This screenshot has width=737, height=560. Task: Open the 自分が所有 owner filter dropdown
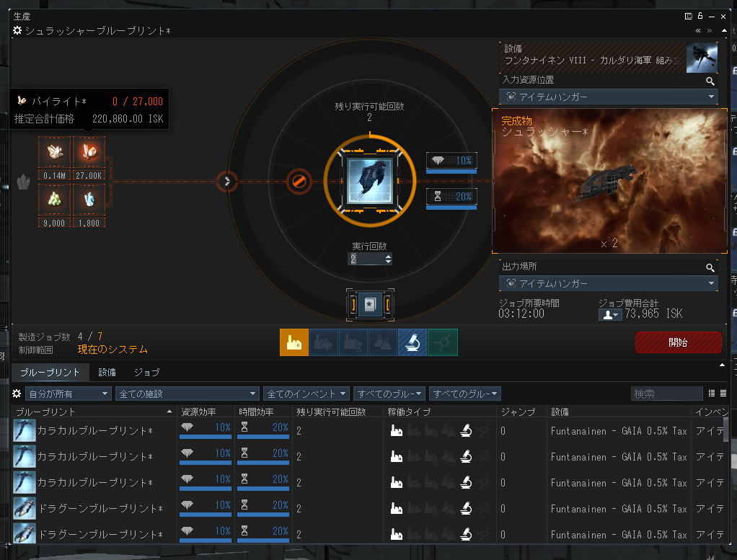[x=69, y=394]
